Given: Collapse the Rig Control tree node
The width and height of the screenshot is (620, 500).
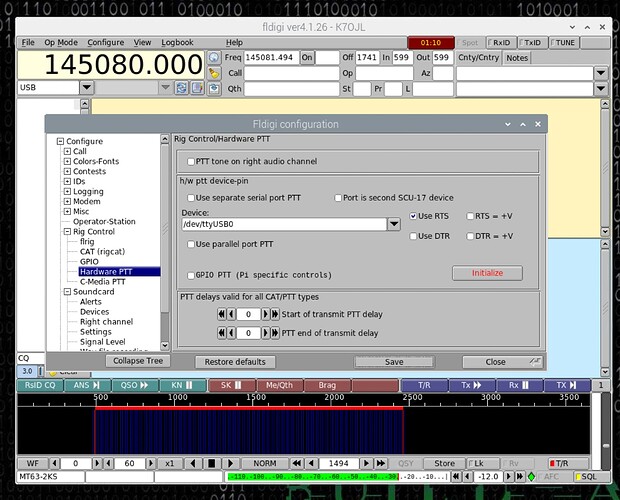Looking at the screenshot, I should (x=67, y=232).
